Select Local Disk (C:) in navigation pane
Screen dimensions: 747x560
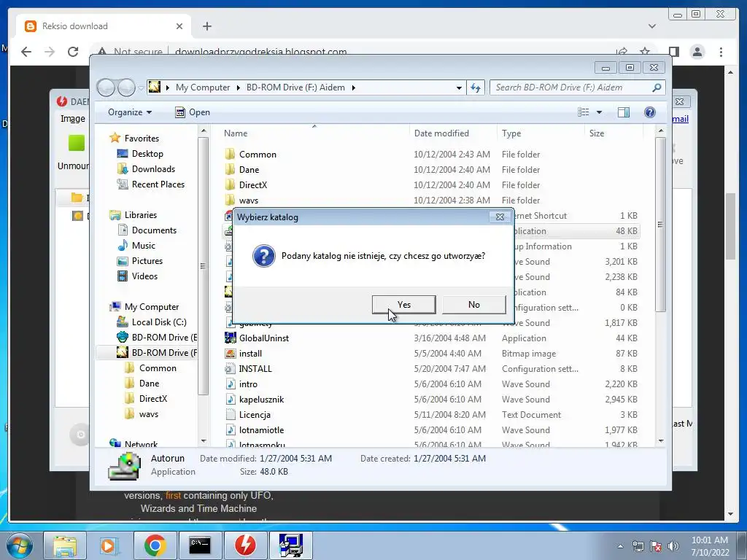[158, 322]
